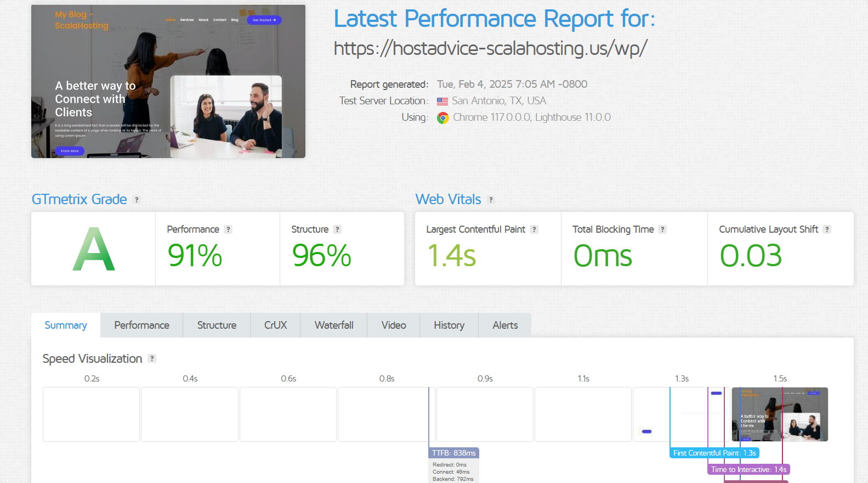Open the Structure tab
This screenshot has height=483, width=868.
tap(217, 325)
